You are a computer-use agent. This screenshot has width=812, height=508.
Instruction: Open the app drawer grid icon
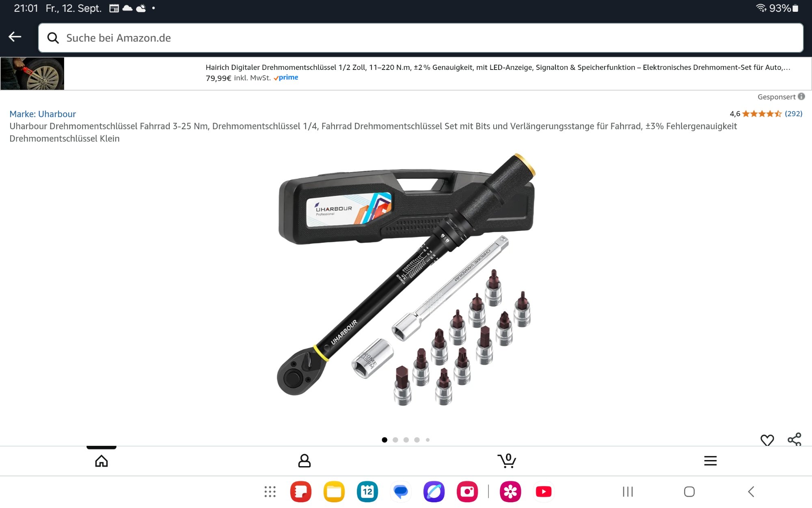[270, 492]
